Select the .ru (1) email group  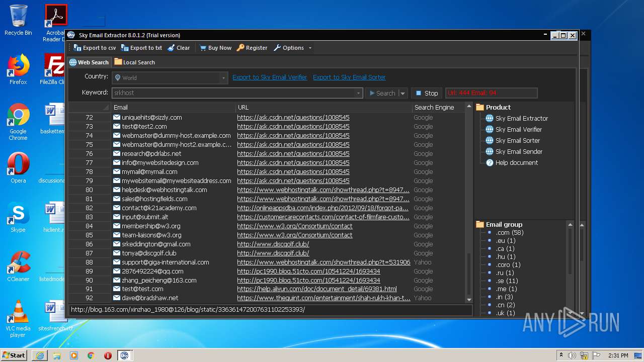click(505, 273)
